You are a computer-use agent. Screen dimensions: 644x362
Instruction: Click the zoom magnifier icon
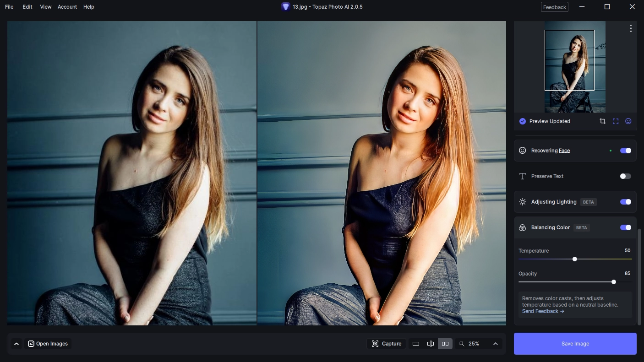[x=462, y=344]
